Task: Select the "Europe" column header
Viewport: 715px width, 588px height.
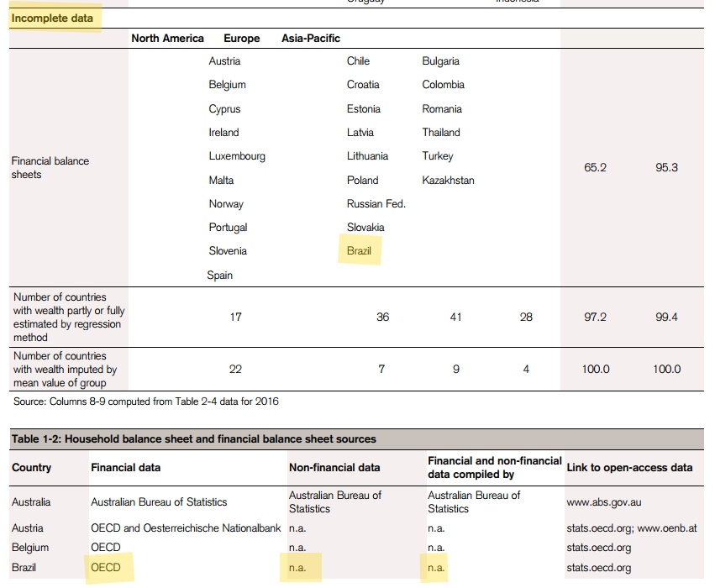Action: tap(242, 39)
